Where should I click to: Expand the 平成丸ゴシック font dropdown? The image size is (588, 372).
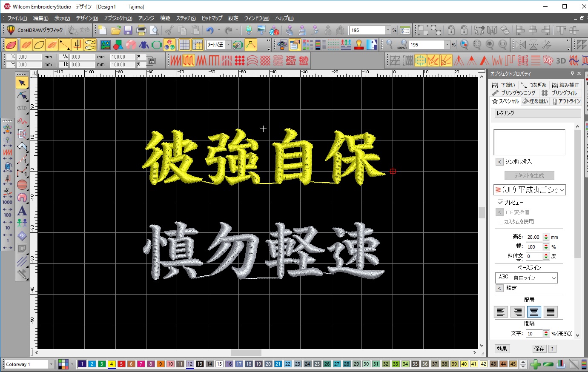click(562, 190)
